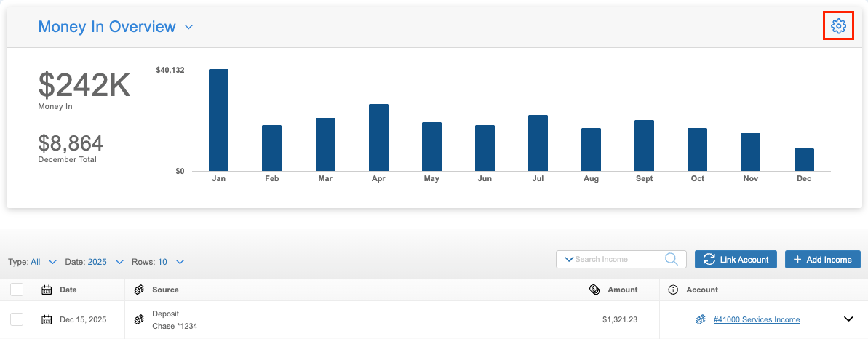This screenshot has width=868, height=339.
Task: Click the calendar icon beside Dec 15, 2025
Action: coord(47,319)
